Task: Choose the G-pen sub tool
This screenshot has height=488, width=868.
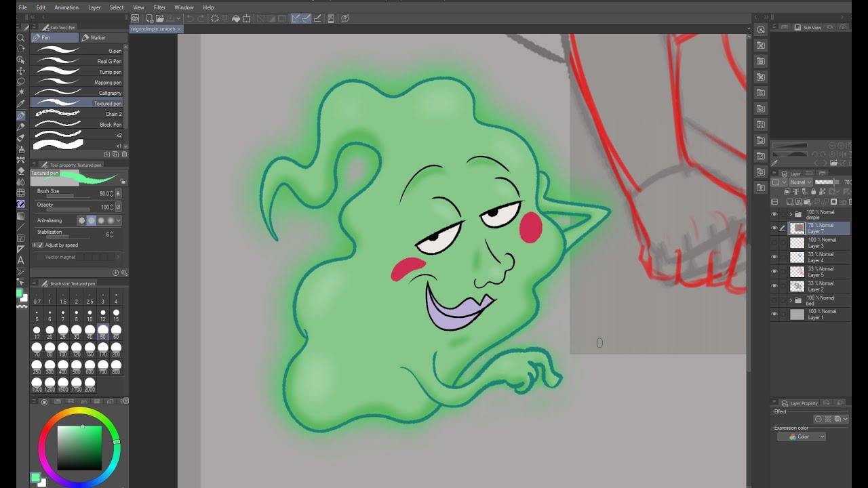Action: click(77, 51)
